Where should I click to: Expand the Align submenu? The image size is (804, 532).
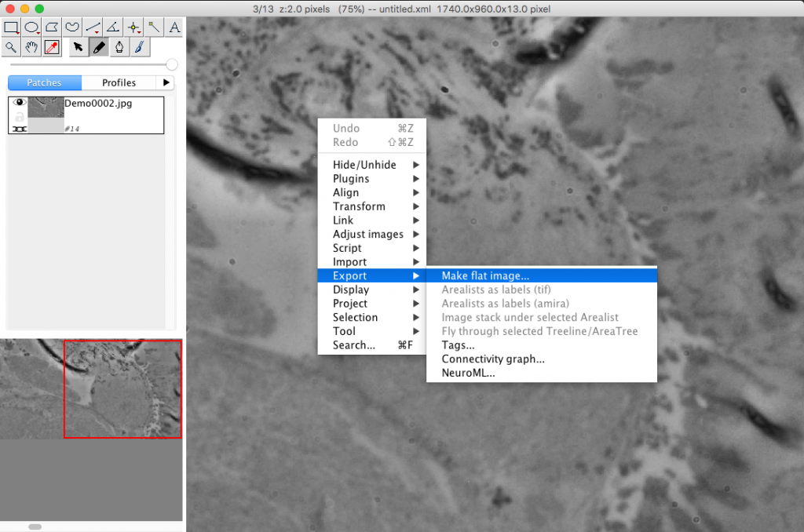point(371,192)
